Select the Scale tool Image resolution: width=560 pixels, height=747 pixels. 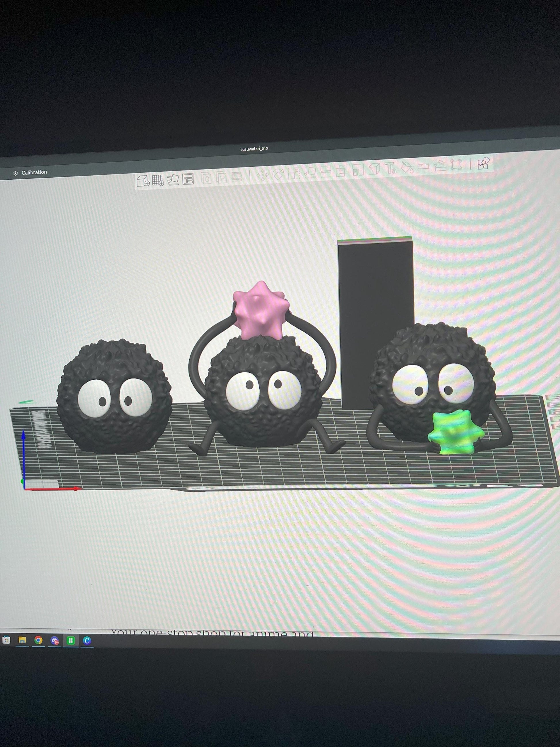pyautogui.click(x=294, y=173)
